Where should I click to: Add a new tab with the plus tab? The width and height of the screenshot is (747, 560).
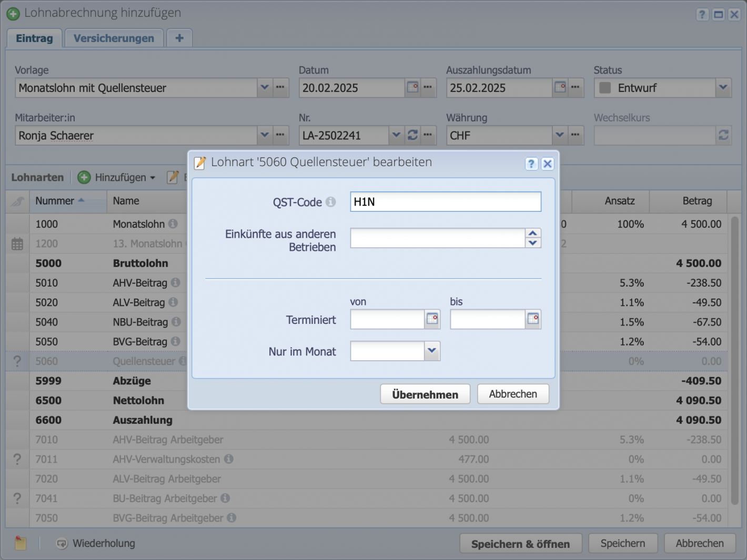[179, 37]
